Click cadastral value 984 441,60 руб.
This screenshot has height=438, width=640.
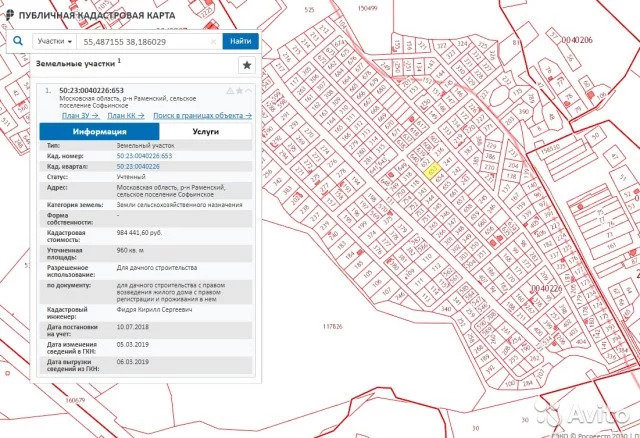139,233
